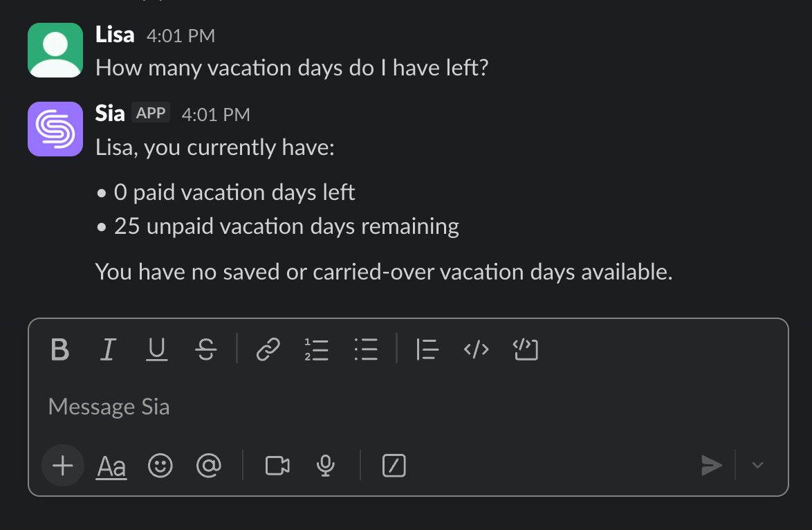Open attachments plus menu
Viewport: 812px width, 530px height.
click(x=62, y=466)
